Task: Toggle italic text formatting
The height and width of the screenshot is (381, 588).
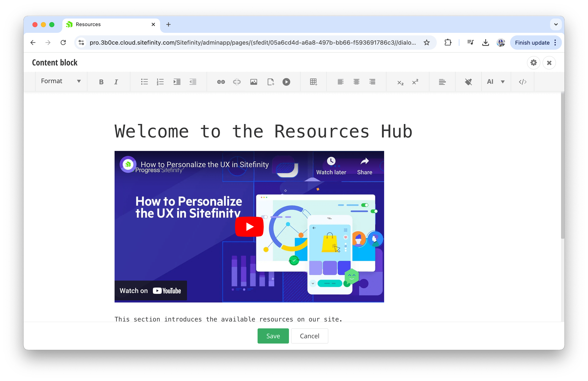Action: pos(116,82)
